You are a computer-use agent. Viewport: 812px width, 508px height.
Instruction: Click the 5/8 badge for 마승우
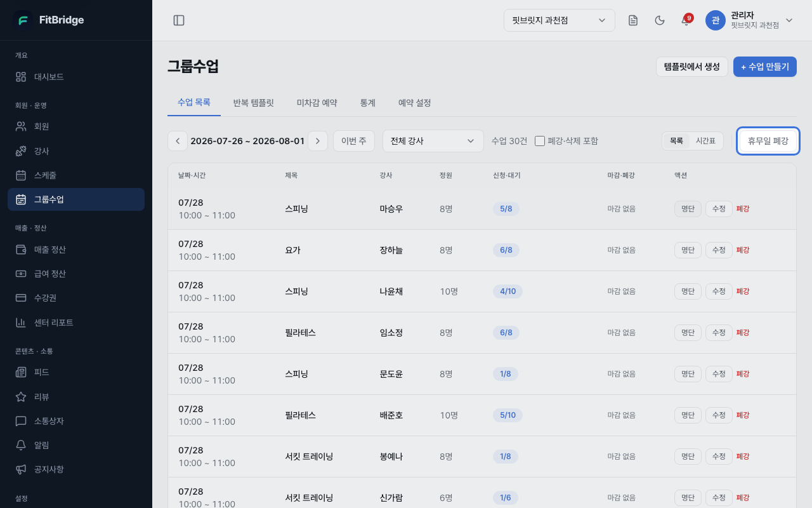pos(506,209)
